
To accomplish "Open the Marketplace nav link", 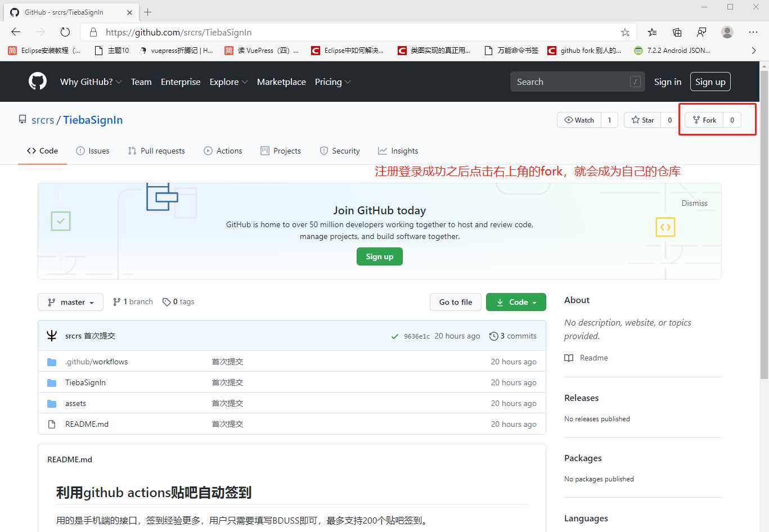I will coord(281,82).
